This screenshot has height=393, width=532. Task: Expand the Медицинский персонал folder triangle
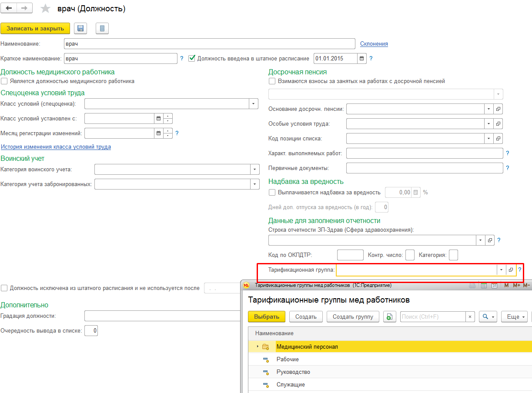[258, 346]
